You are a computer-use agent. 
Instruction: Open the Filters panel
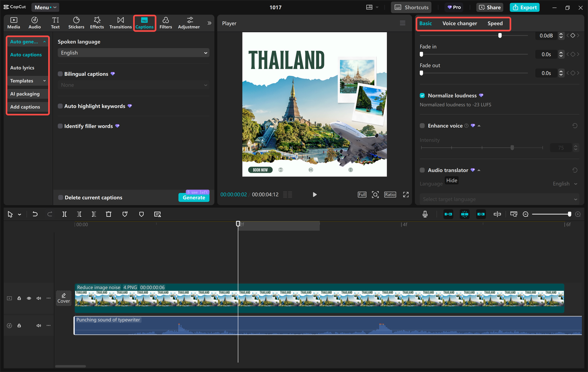coord(165,23)
